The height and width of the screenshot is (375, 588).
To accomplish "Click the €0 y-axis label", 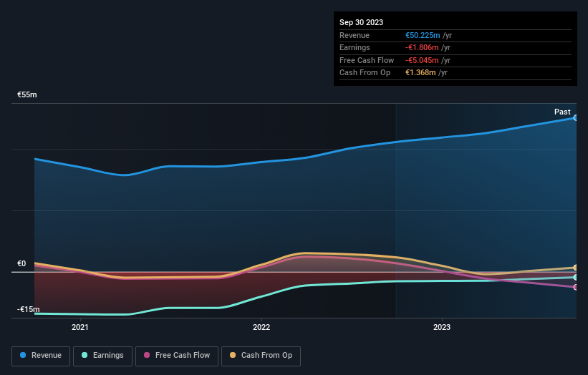I will pos(21,264).
